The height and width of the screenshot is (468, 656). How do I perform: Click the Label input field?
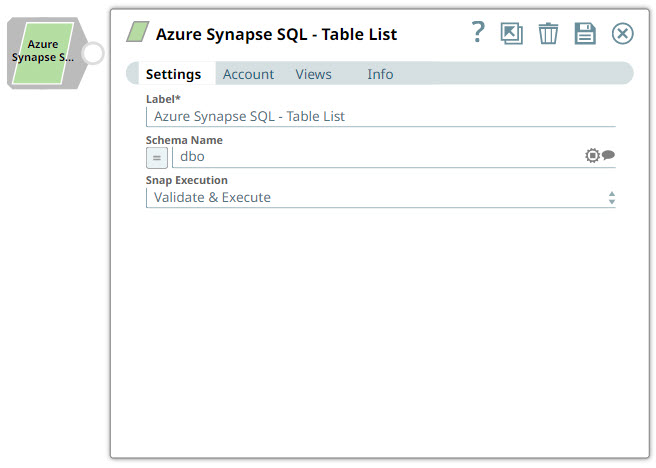coord(381,116)
